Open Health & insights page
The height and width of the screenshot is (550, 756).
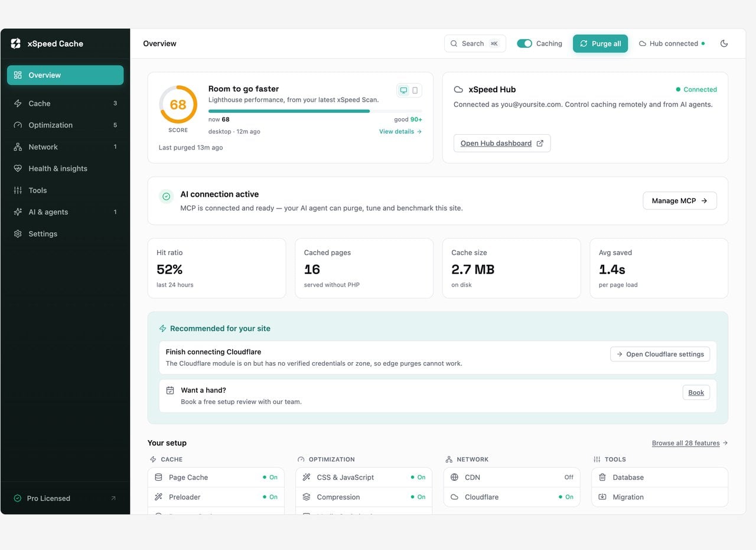tap(65, 168)
